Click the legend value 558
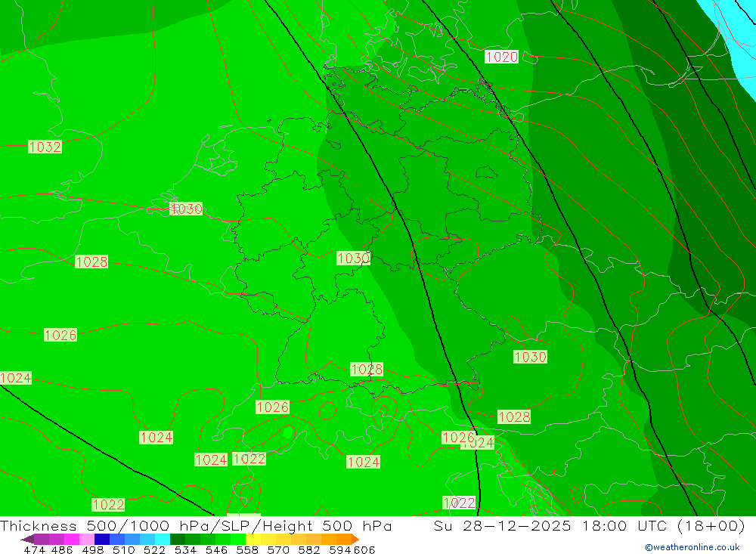The width and height of the screenshot is (756, 554). coord(247,550)
